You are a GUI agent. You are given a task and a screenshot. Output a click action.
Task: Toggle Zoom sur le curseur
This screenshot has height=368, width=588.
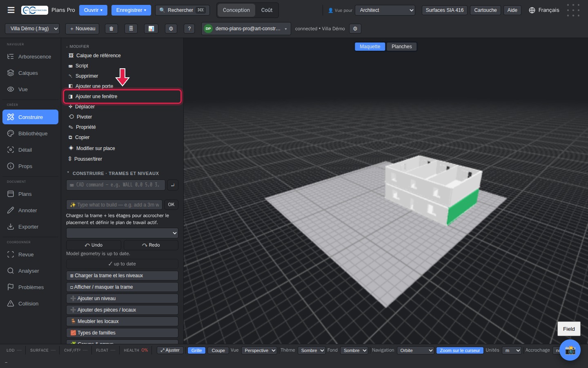pyautogui.click(x=460, y=350)
